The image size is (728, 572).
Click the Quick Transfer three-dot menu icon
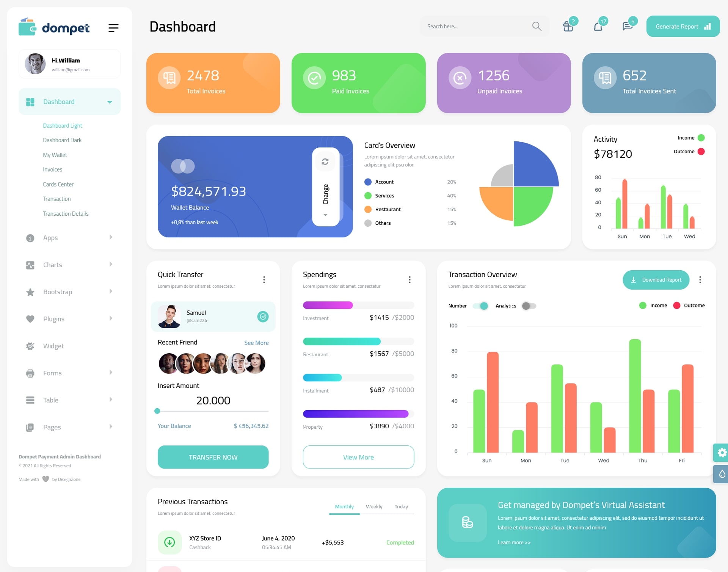pos(264,279)
